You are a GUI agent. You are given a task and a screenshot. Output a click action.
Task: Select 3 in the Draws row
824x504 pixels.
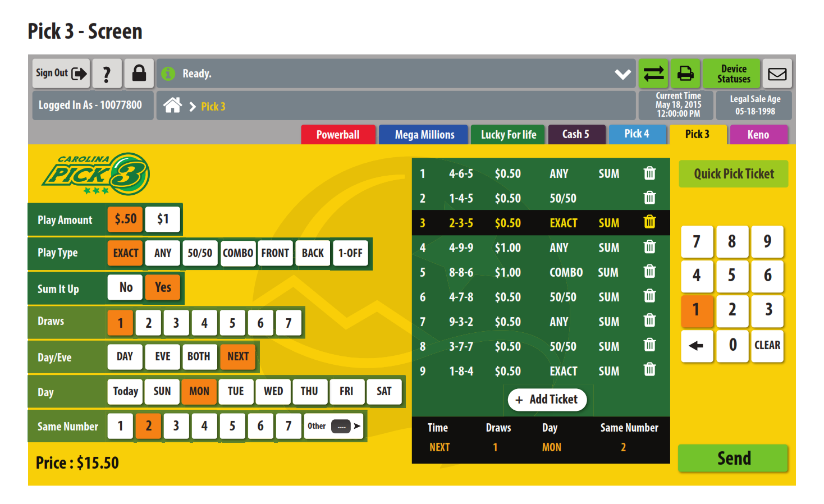(176, 323)
